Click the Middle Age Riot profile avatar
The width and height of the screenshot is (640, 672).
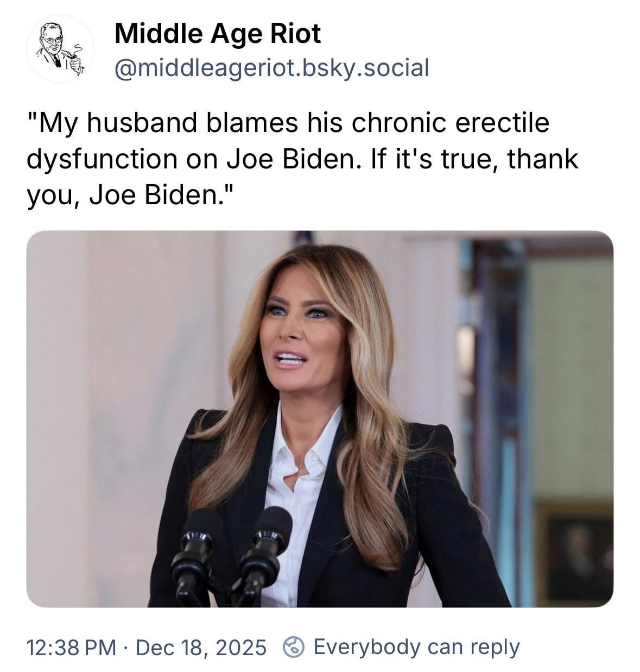[60, 49]
